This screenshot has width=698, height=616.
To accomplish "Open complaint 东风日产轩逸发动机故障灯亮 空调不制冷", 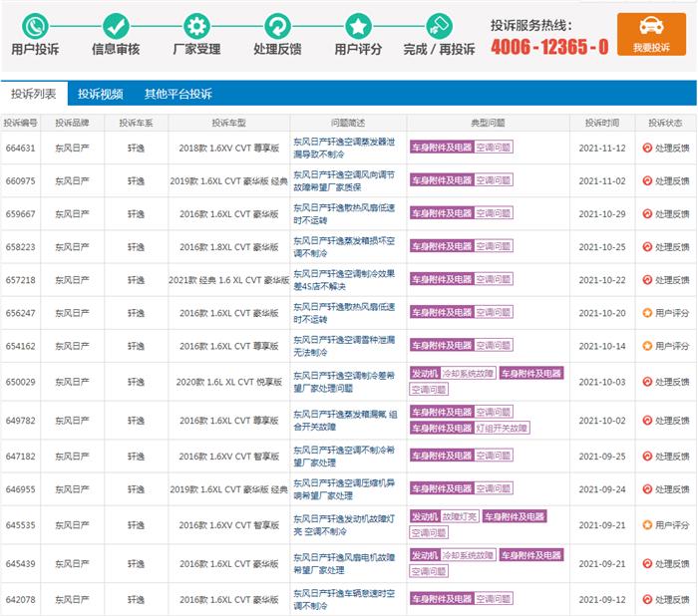I will tap(344, 525).
